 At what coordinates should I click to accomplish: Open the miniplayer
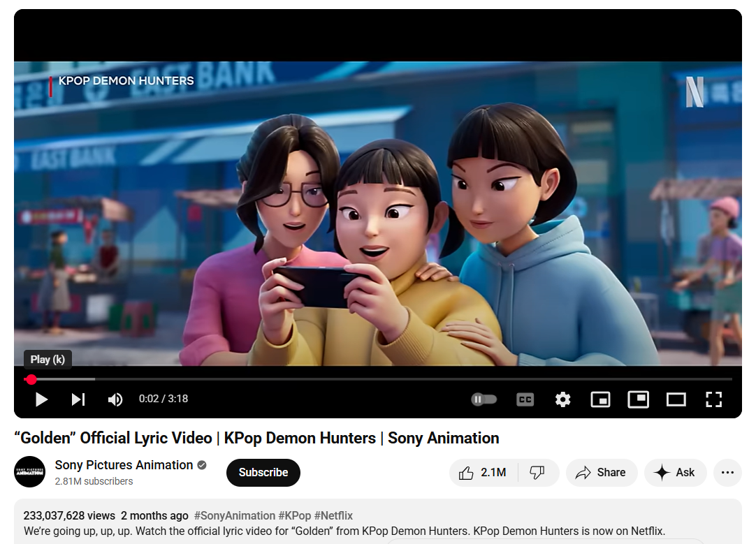600,399
